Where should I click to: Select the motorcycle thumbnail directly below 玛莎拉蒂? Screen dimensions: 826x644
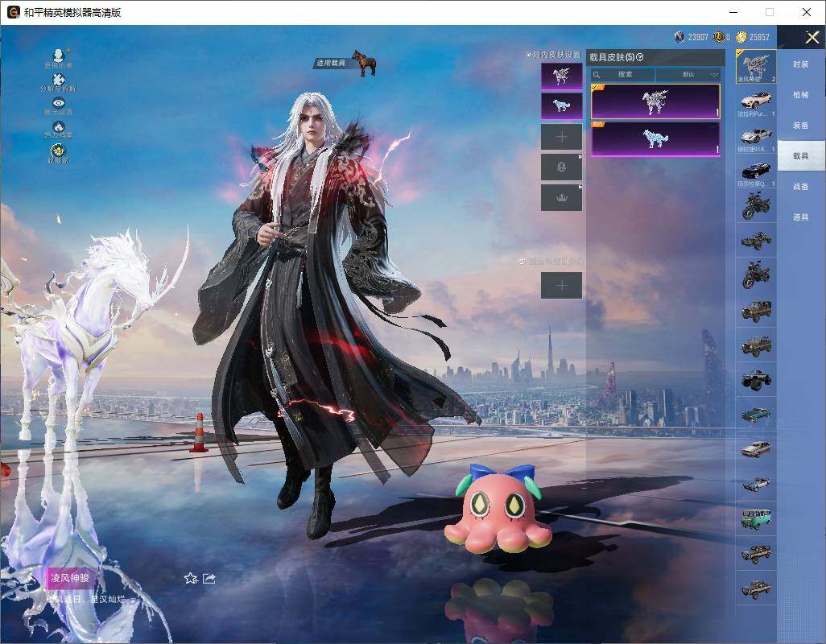(x=756, y=206)
